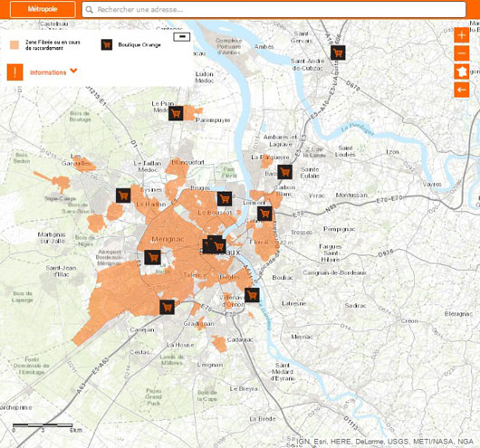This screenshot has width=480, height=448.
Task: Click the zoom in plus button
Action: coord(461,35)
